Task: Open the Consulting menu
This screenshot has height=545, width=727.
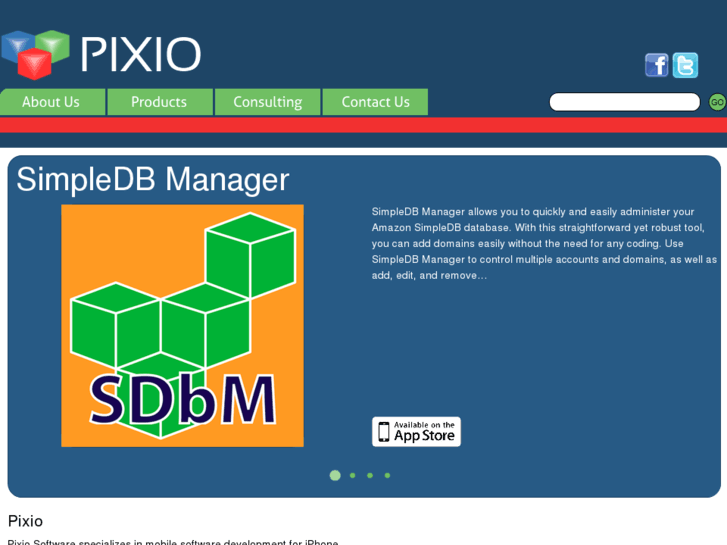Action: pos(268,102)
